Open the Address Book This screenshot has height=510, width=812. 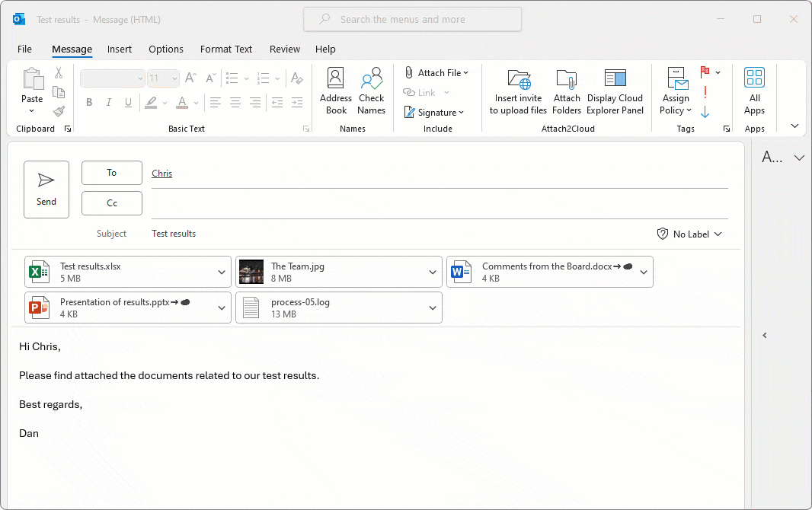(x=336, y=91)
